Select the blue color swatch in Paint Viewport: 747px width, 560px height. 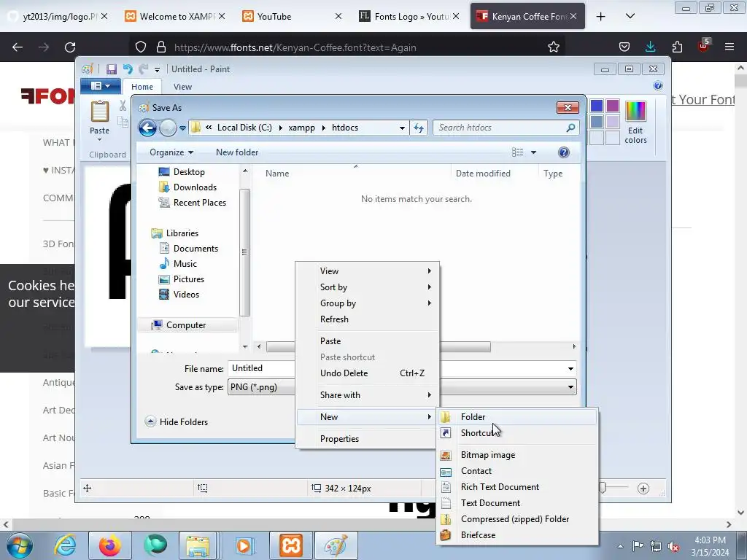click(597, 106)
